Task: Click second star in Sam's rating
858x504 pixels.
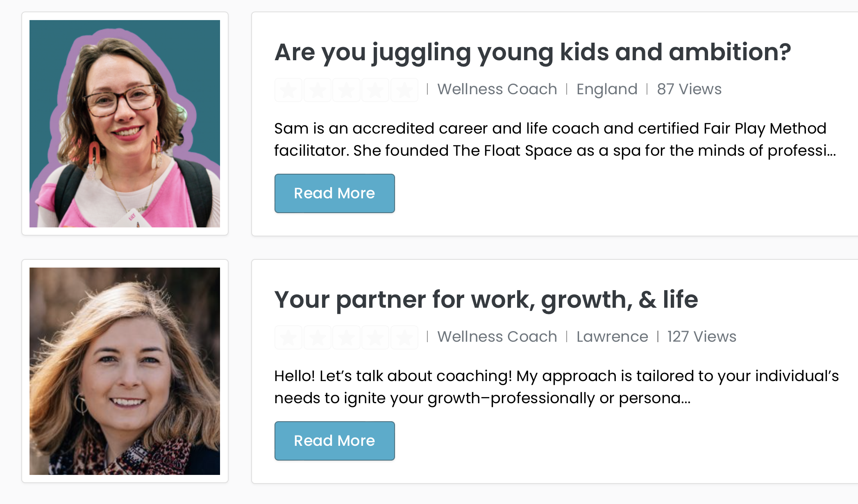Action: click(318, 90)
